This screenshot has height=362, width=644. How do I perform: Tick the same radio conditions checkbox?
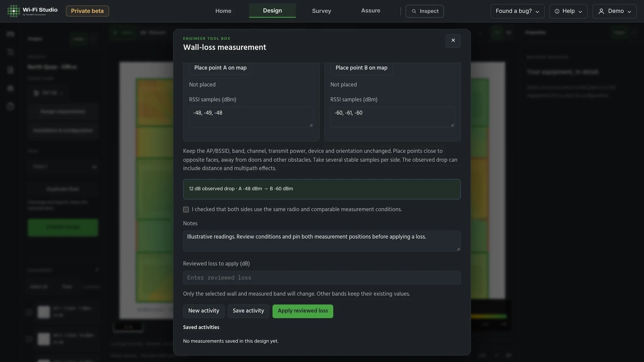[x=186, y=209]
